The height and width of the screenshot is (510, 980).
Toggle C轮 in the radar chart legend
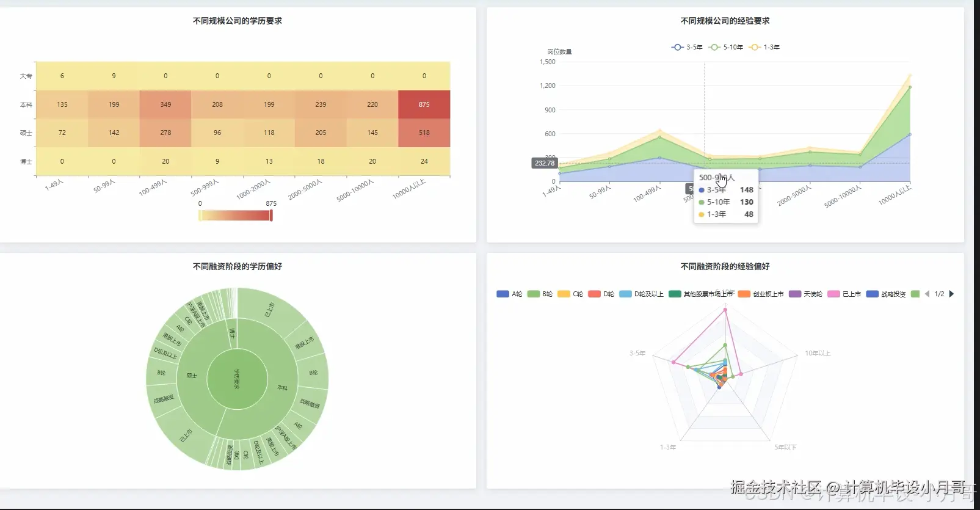(570, 294)
